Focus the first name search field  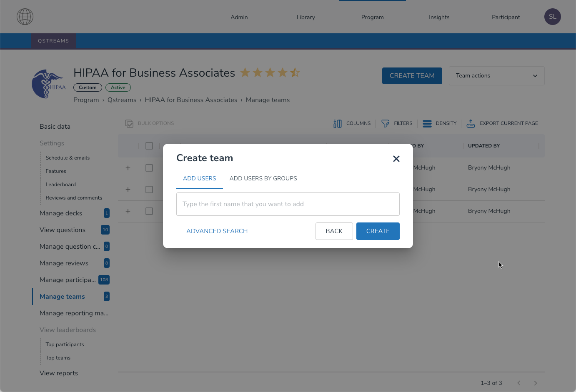click(288, 204)
